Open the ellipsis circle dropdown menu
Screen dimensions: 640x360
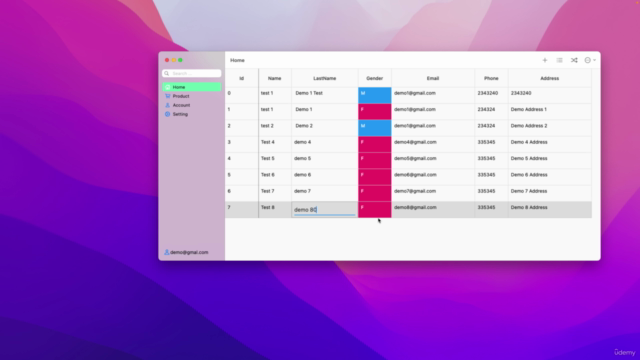click(x=590, y=60)
